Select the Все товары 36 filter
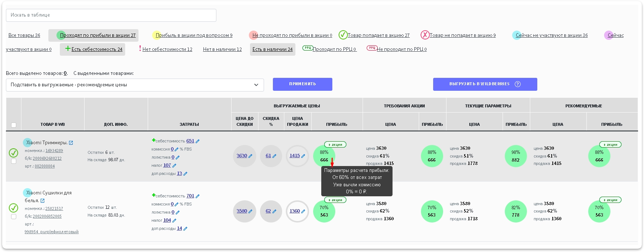 tap(24, 35)
